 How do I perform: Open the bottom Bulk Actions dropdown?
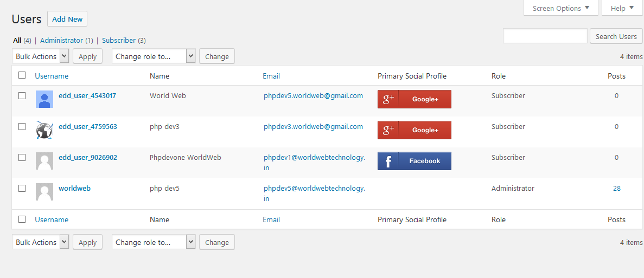[x=41, y=242]
